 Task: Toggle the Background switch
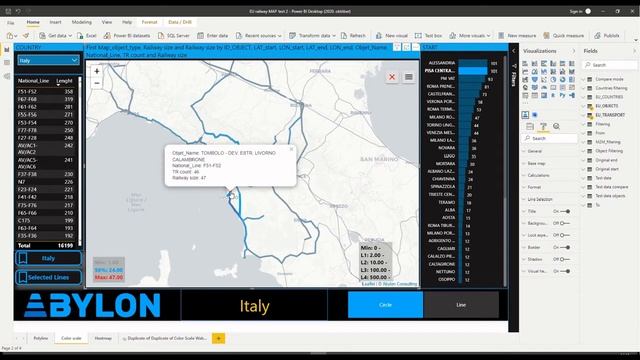[x=564, y=223]
